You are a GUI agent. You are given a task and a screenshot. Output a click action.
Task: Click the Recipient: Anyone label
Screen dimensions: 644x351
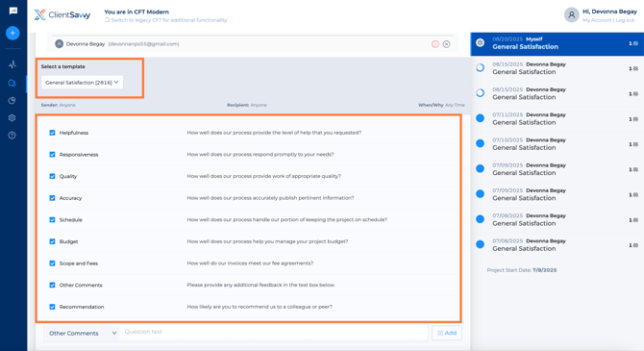pyautogui.click(x=246, y=105)
